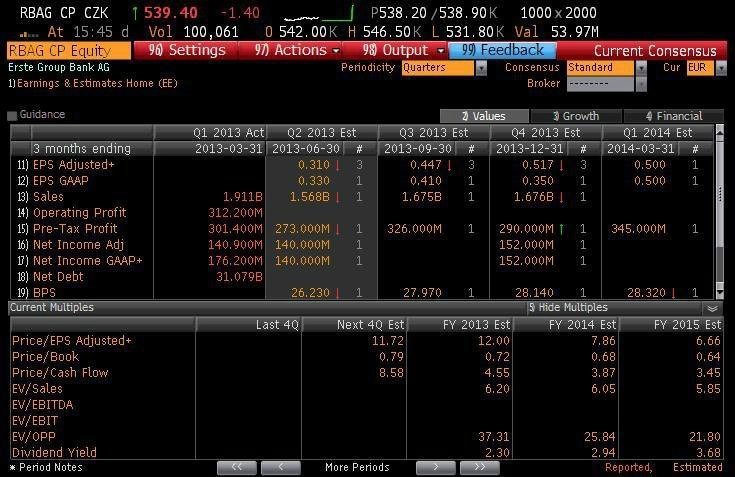Go to earliest periods with double-left arrow

[237, 467]
